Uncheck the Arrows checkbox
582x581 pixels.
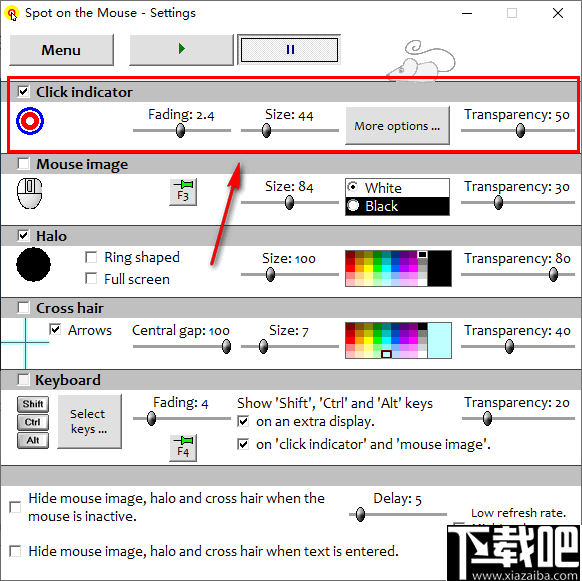click(55, 329)
